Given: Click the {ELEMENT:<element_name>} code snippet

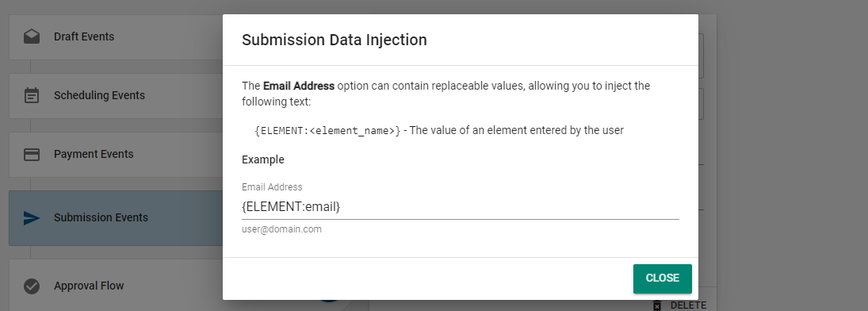Looking at the screenshot, I should click(x=327, y=131).
